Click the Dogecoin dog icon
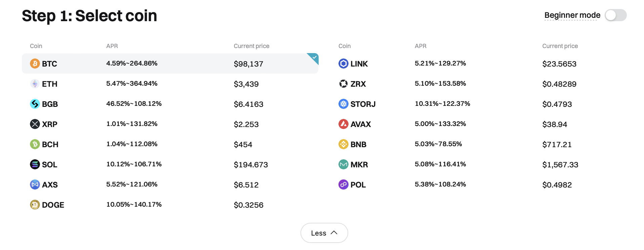 pyautogui.click(x=35, y=205)
